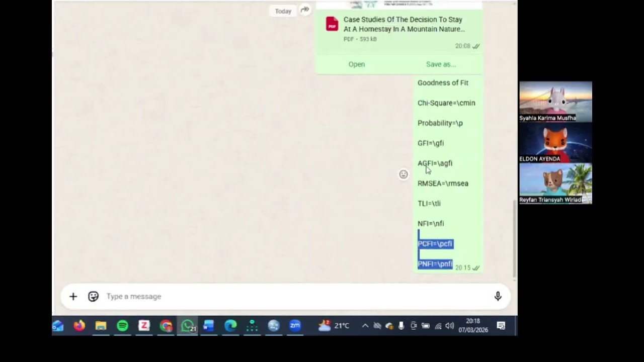644x362 pixels.
Task: Click the AGFI=\agfi line
Action: click(x=435, y=163)
